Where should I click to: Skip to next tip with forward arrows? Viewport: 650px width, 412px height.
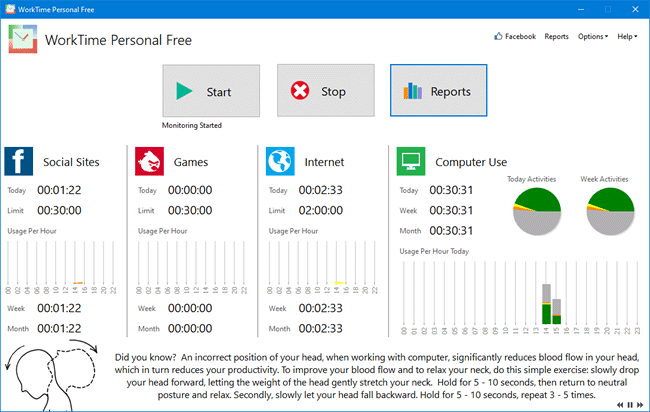pyautogui.click(x=640, y=405)
